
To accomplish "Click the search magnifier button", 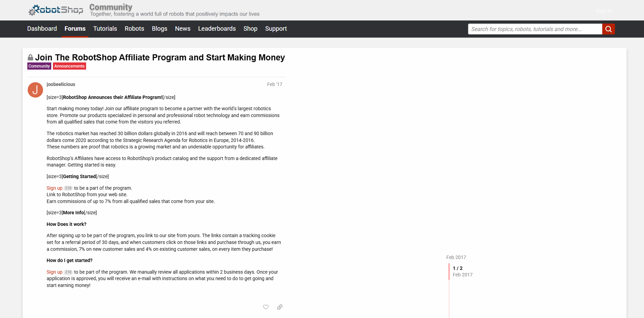I will pyautogui.click(x=608, y=29).
